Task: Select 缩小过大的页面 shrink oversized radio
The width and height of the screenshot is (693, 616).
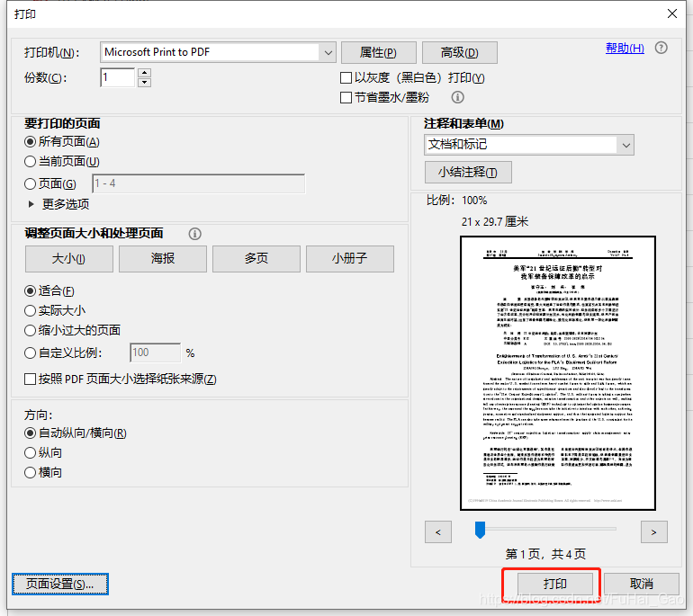Action: click(x=30, y=330)
